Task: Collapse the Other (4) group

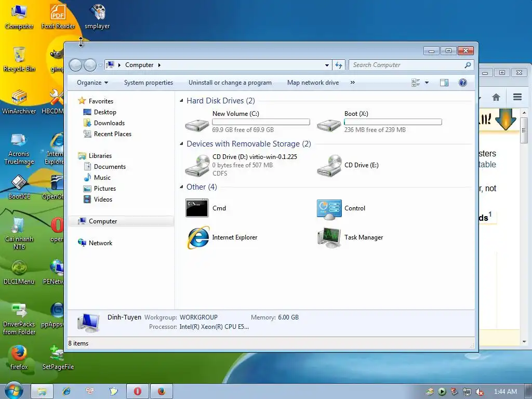Action: (181, 187)
